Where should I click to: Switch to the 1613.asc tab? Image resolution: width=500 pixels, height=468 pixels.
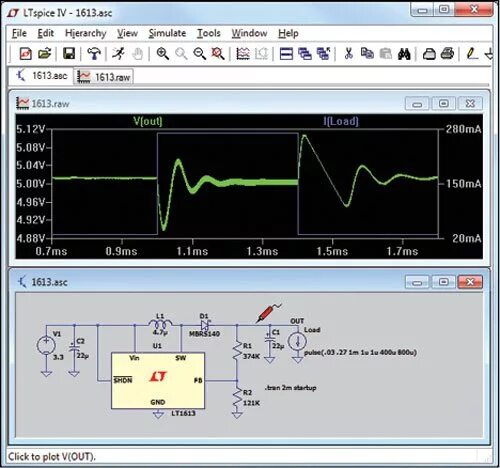click(41, 76)
